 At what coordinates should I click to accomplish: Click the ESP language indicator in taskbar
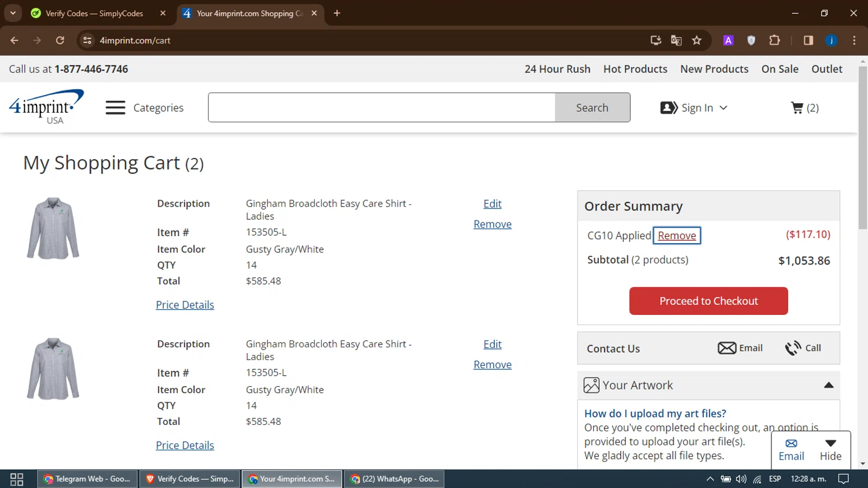point(775,479)
